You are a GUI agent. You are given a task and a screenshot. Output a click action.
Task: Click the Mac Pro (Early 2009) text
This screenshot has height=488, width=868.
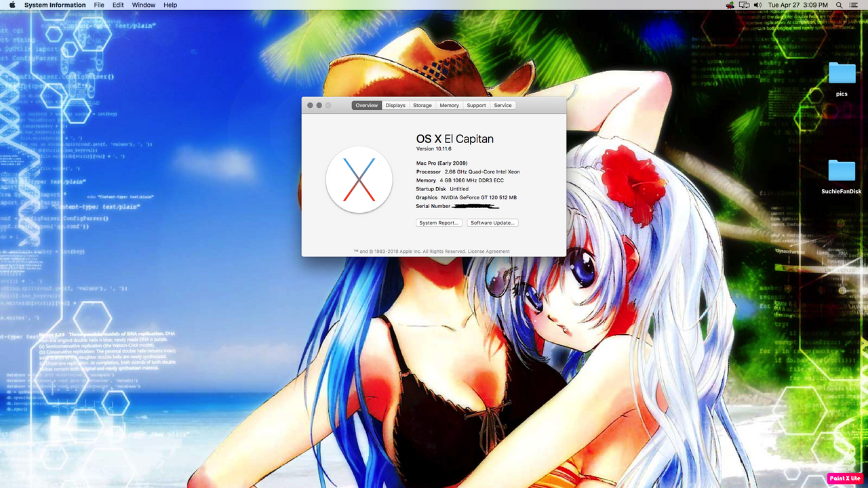[441, 163]
